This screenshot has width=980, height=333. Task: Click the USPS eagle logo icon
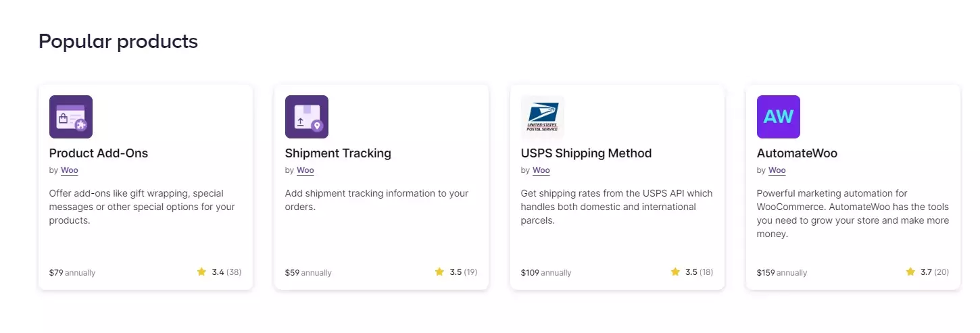(543, 117)
